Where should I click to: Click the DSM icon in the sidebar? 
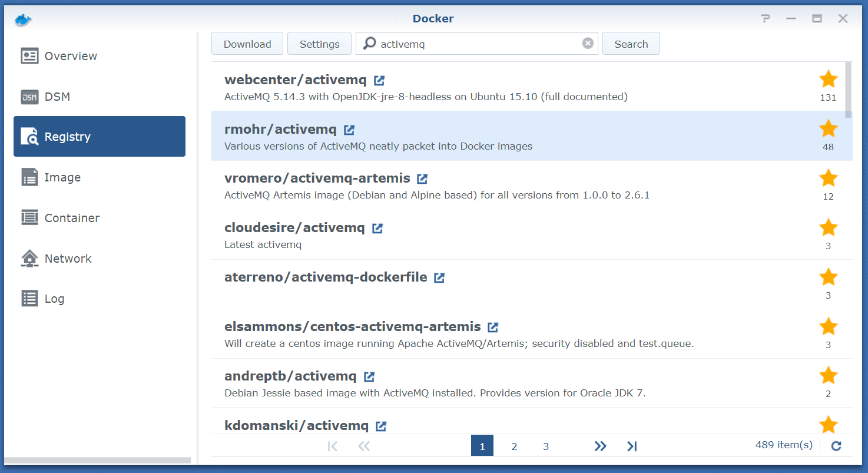coord(29,97)
